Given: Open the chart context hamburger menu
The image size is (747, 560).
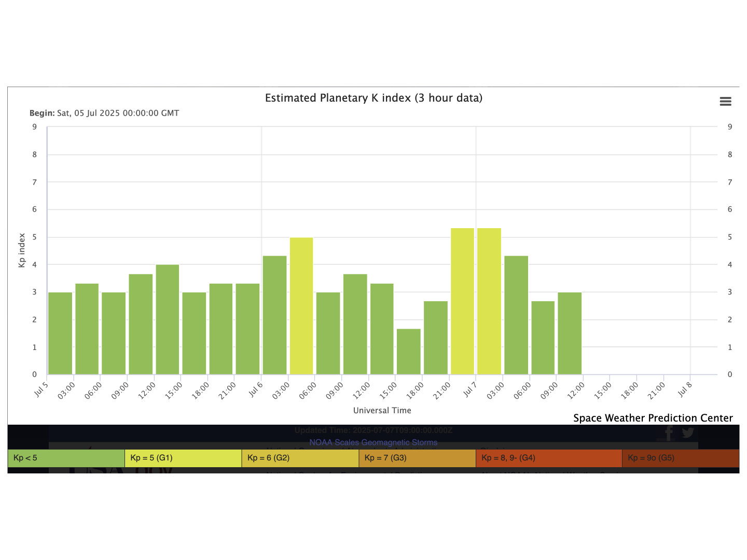Looking at the screenshot, I should point(725,102).
